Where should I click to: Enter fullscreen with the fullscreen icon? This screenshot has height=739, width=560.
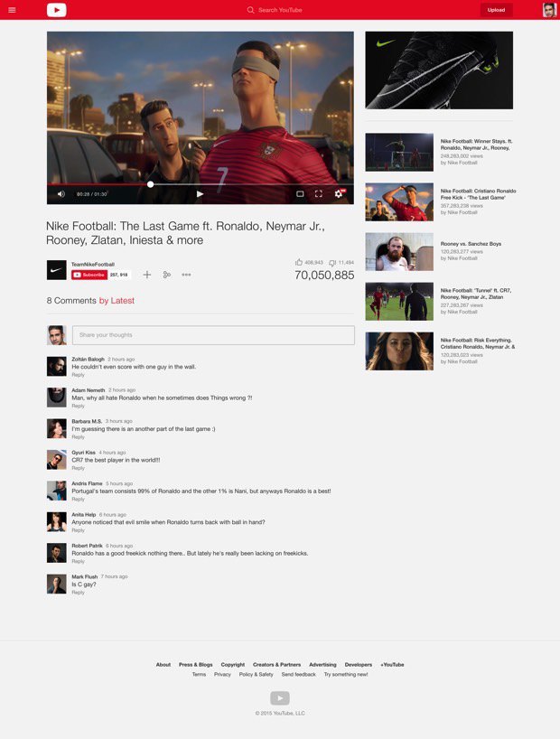(x=319, y=193)
